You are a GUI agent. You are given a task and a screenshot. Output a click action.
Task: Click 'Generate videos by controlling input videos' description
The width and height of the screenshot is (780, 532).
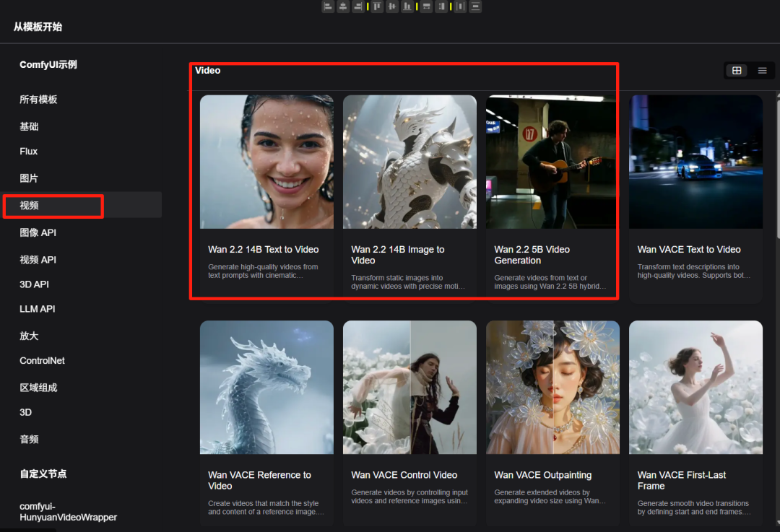pyautogui.click(x=409, y=497)
